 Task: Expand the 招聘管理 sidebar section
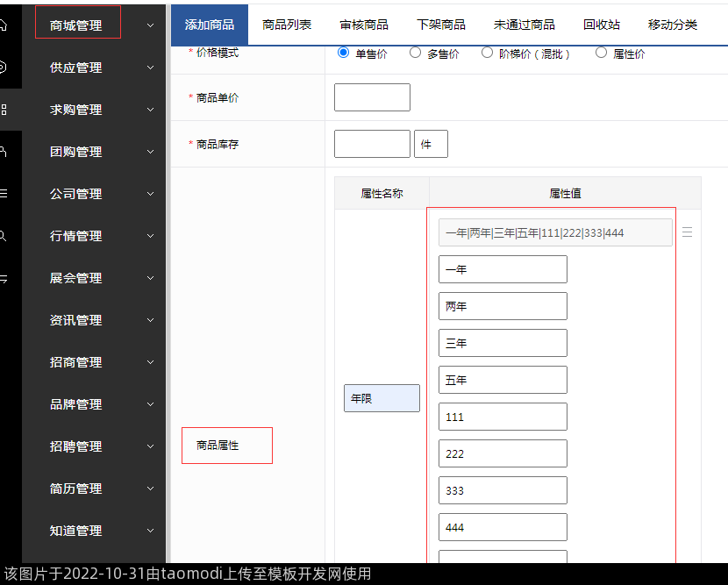(150, 446)
